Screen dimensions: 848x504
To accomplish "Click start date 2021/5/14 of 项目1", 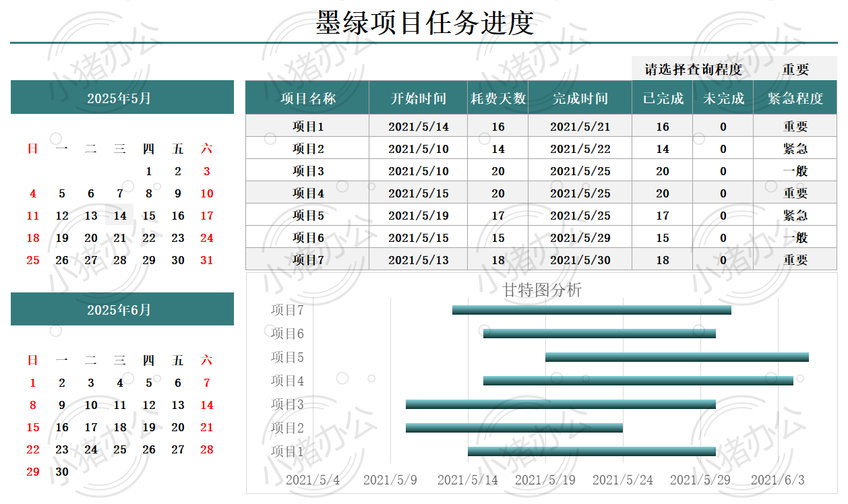I will (x=418, y=126).
